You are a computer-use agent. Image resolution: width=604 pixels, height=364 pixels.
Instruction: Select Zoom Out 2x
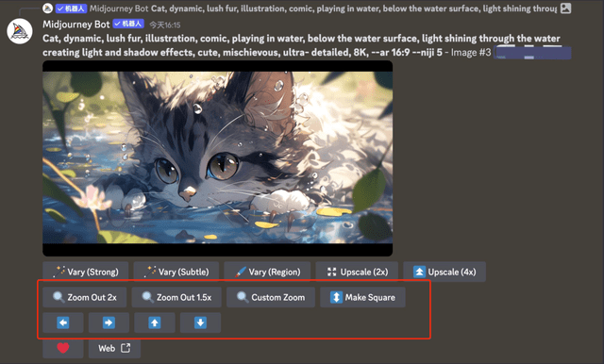coord(85,297)
